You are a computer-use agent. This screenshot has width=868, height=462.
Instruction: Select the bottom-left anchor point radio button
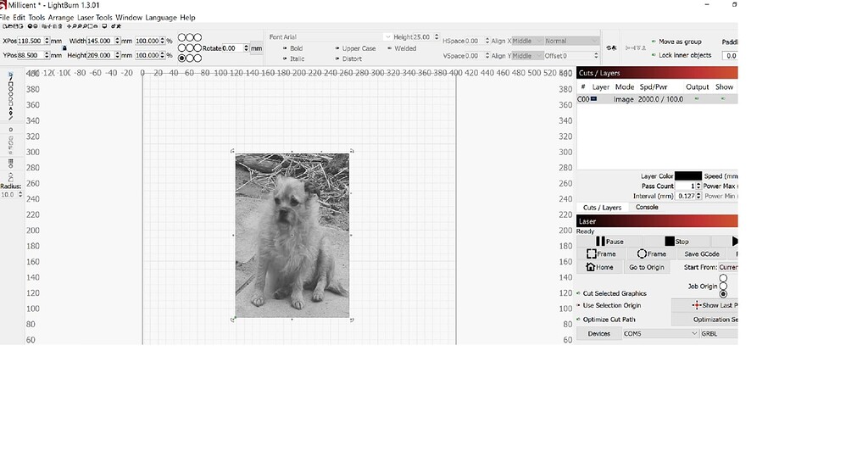(181, 58)
